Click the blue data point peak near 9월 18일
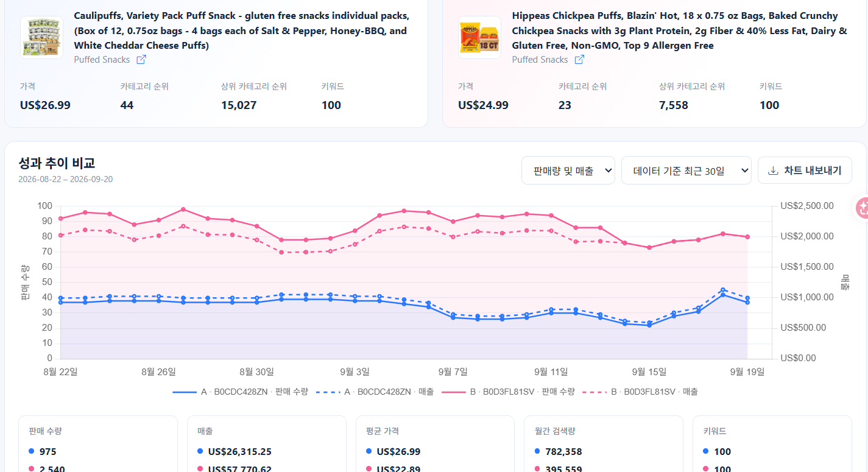The height and width of the screenshot is (472, 868). coord(723,295)
